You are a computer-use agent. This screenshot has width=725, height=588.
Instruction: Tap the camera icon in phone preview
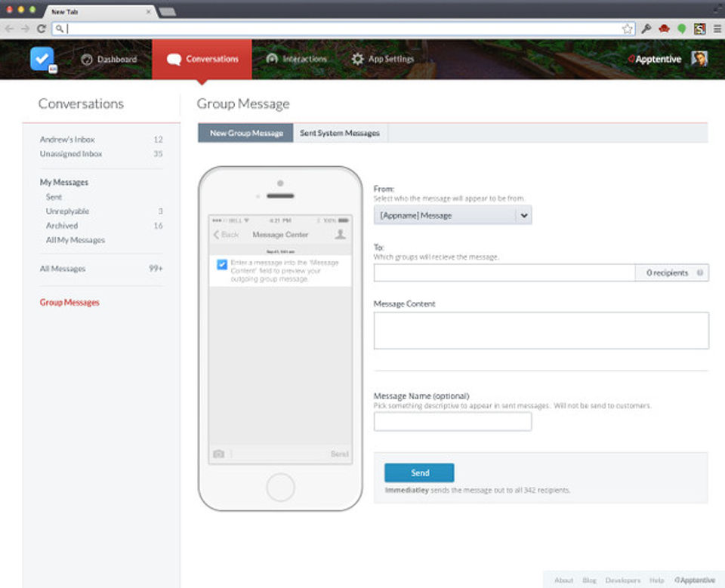pyautogui.click(x=219, y=454)
